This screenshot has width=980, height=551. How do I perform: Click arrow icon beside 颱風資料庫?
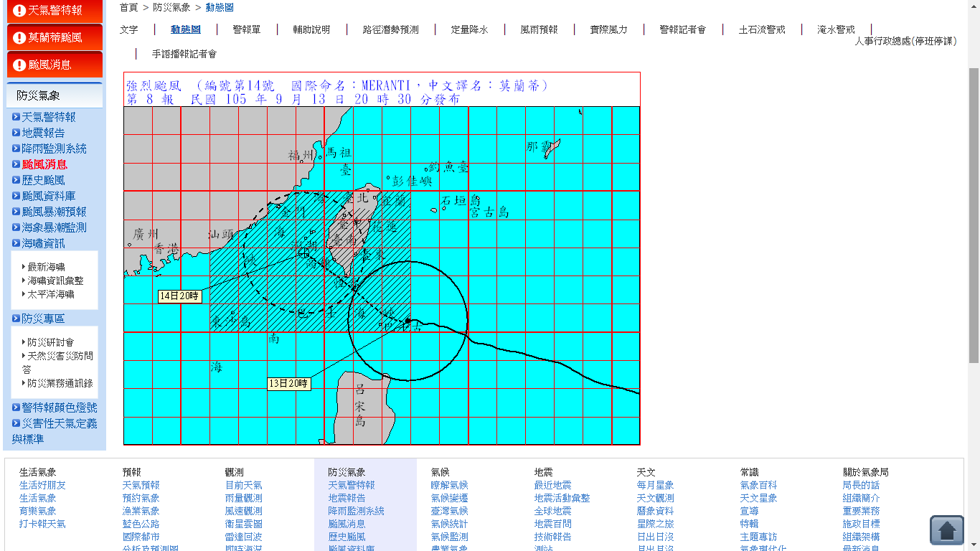pyautogui.click(x=16, y=196)
